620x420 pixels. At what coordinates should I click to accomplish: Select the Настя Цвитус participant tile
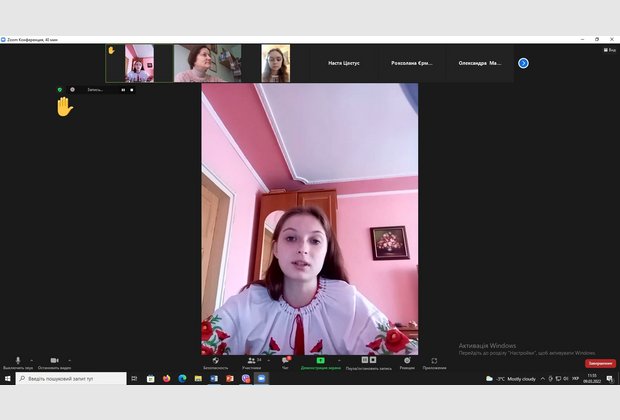(344, 63)
